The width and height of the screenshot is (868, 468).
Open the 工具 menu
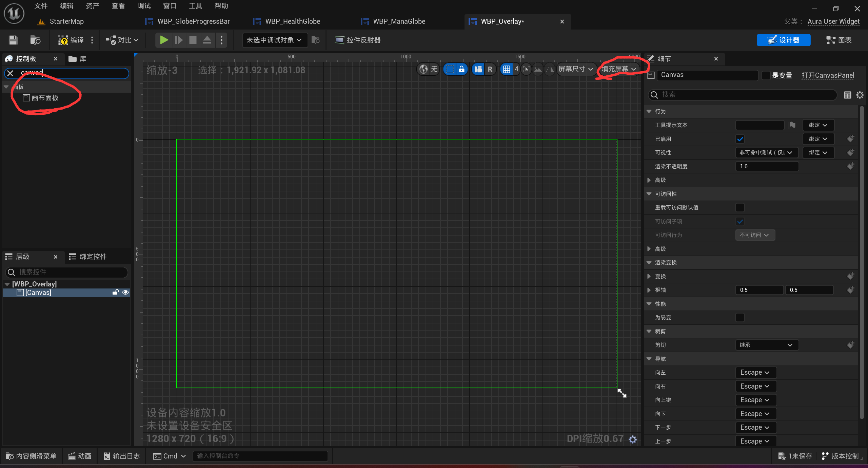[196, 6]
